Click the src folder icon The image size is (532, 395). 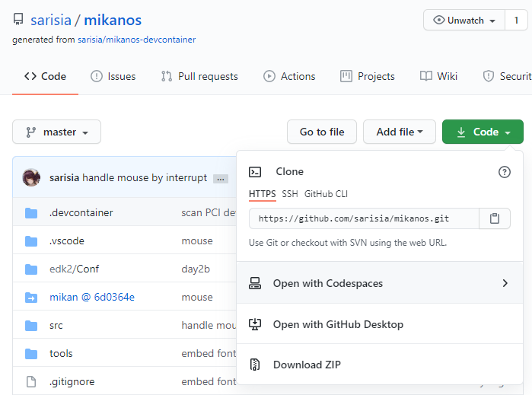point(31,326)
